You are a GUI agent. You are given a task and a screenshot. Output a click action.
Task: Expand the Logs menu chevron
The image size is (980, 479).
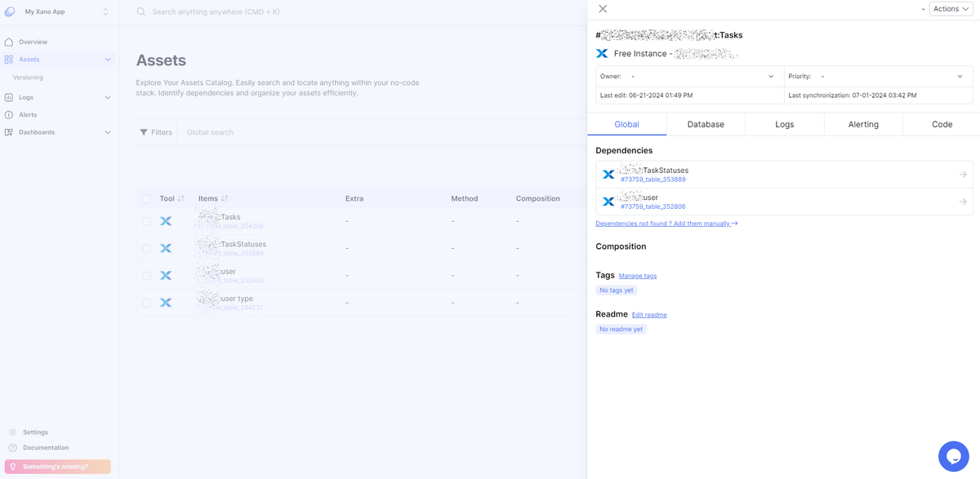tap(107, 97)
